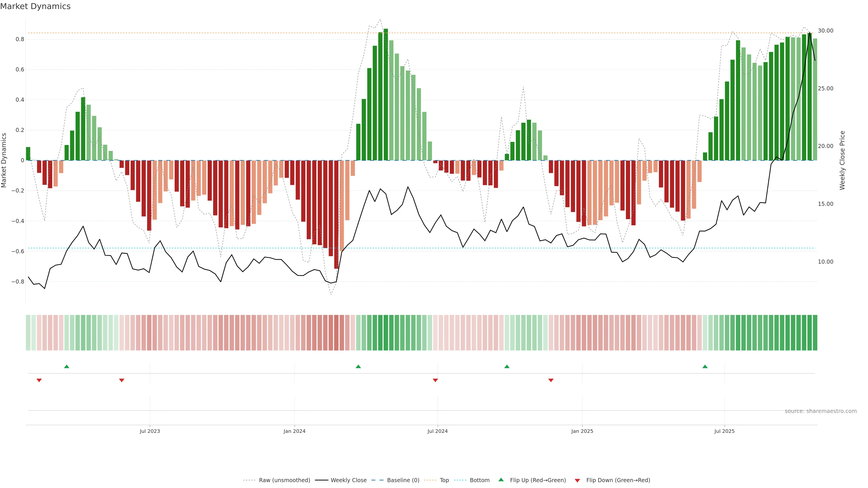Toggle the Baseline (0) legend entry
The image size is (868, 488).
pos(403,480)
